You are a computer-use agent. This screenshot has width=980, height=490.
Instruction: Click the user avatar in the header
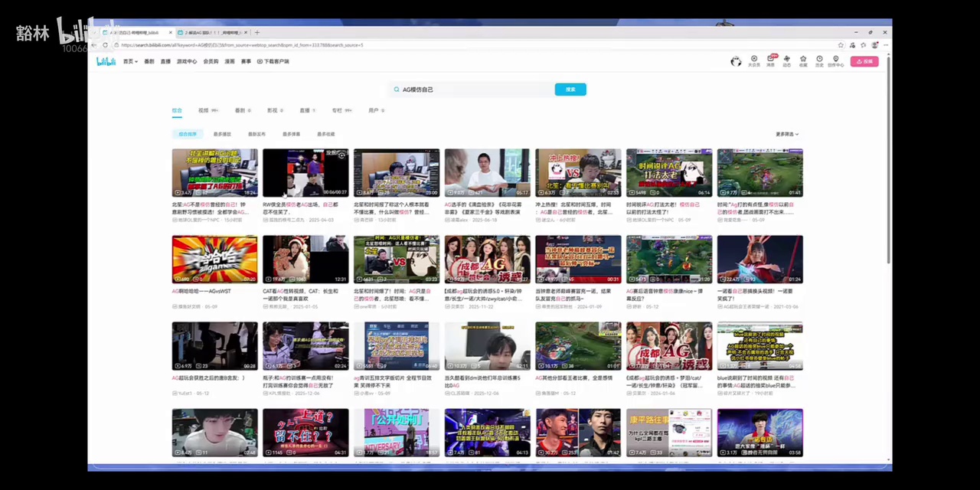(x=736, y=61)
